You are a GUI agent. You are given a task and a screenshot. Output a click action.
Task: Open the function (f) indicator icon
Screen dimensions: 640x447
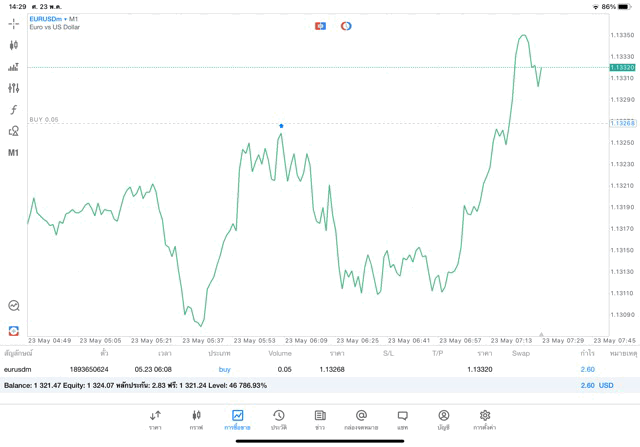point(14,109)
